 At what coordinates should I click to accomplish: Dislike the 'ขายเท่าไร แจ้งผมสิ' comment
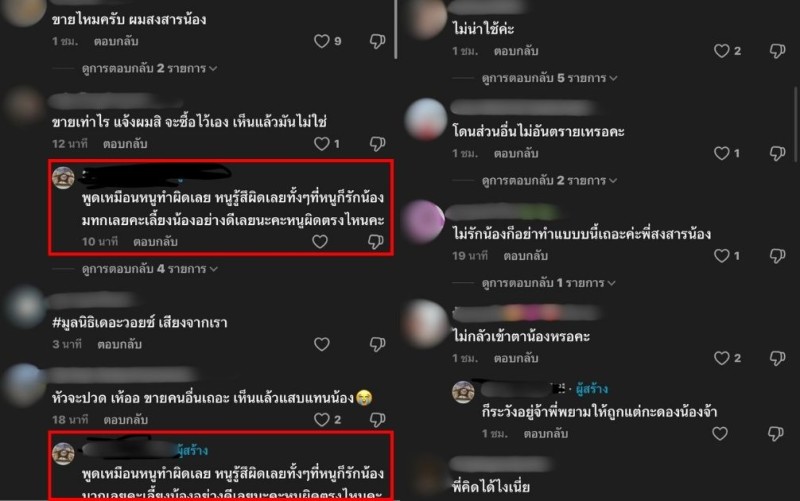(377, 144)
